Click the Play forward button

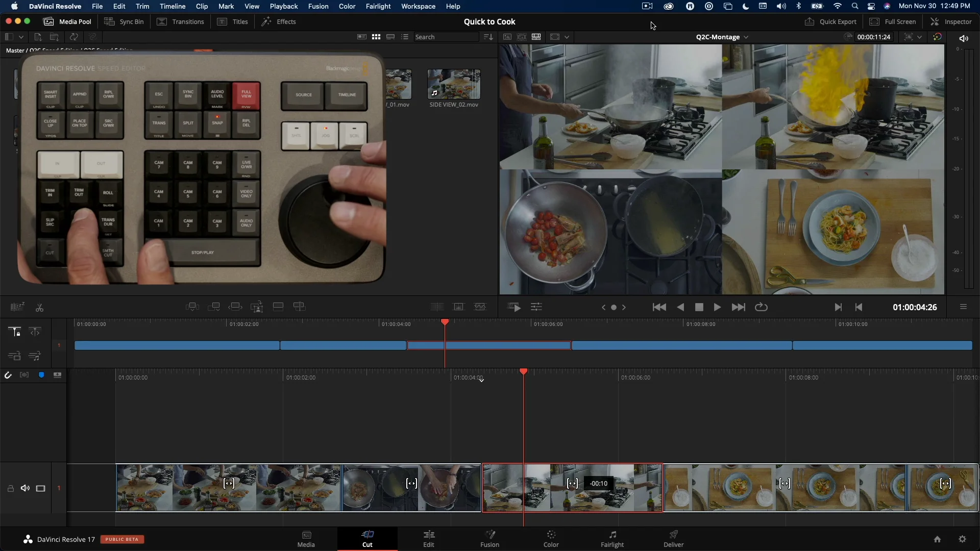pyautogui.click(x=717, y=307)
